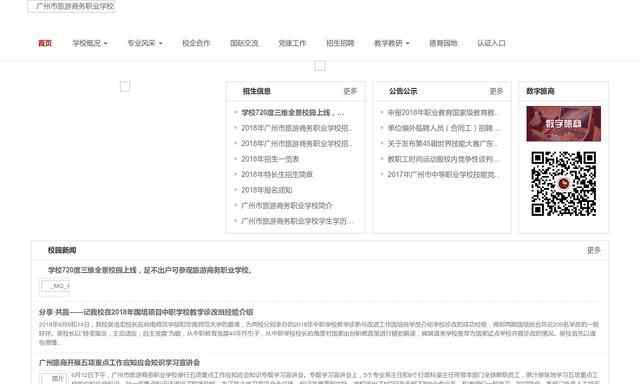640x384 pixels.
Task: Open the 国际交流 menu item
Action: point(244,43)
